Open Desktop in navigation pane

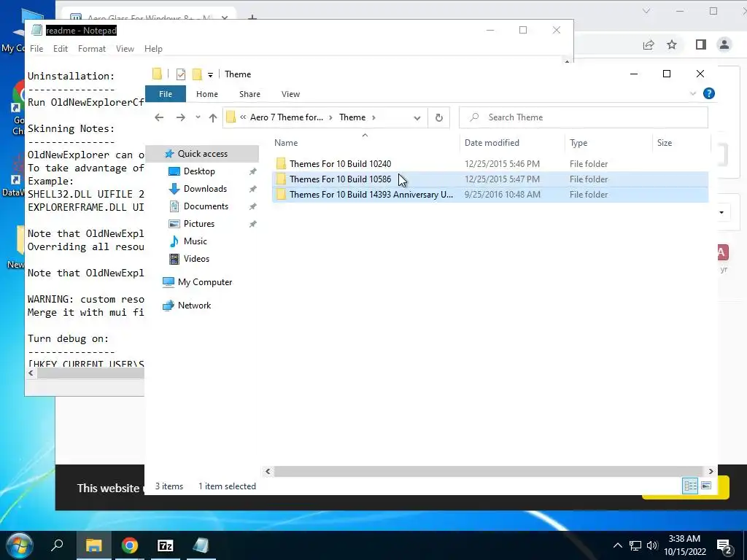(x=199, y=171)
